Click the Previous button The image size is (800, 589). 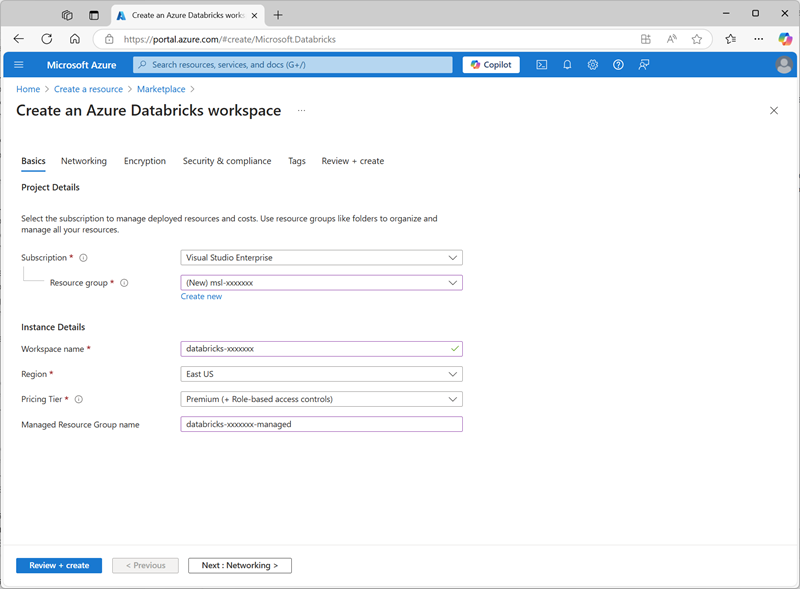pos(145,566)
